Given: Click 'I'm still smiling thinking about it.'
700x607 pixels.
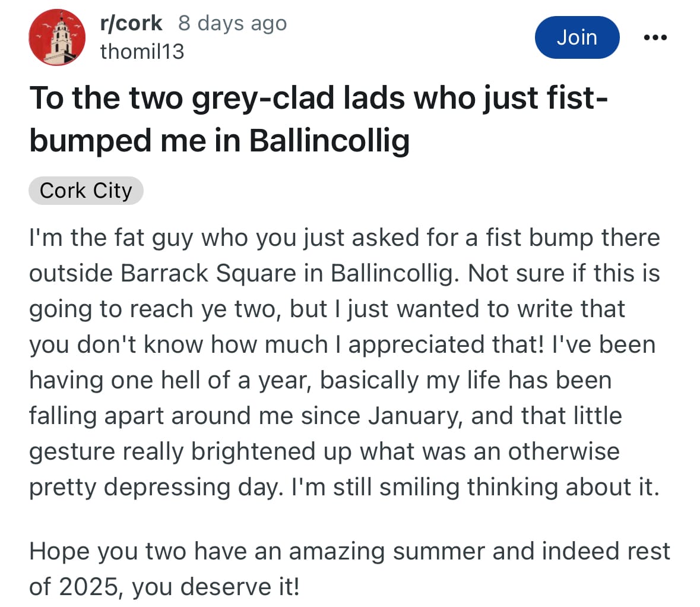Looking at the screenshot, I should pos(476,487).
